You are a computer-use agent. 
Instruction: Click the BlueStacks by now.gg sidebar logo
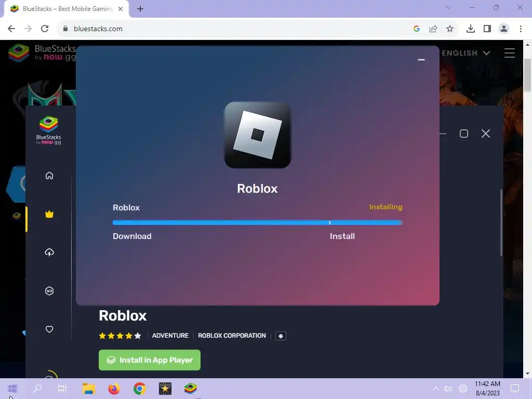point(48,130)
